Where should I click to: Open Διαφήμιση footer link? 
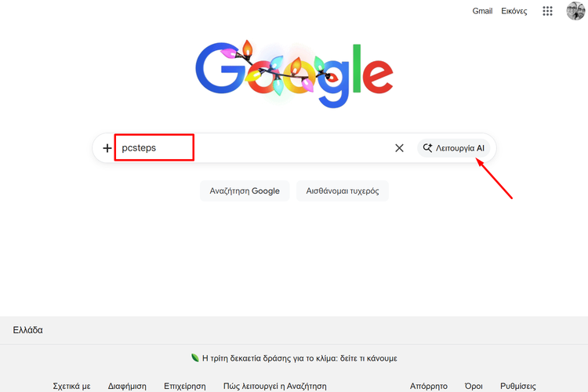coord(127,386)
